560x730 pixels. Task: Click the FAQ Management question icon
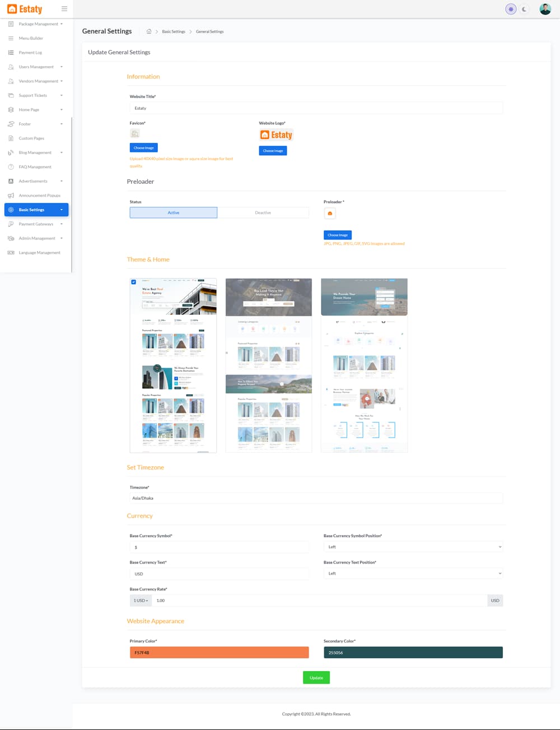click(x=11, y=167)
